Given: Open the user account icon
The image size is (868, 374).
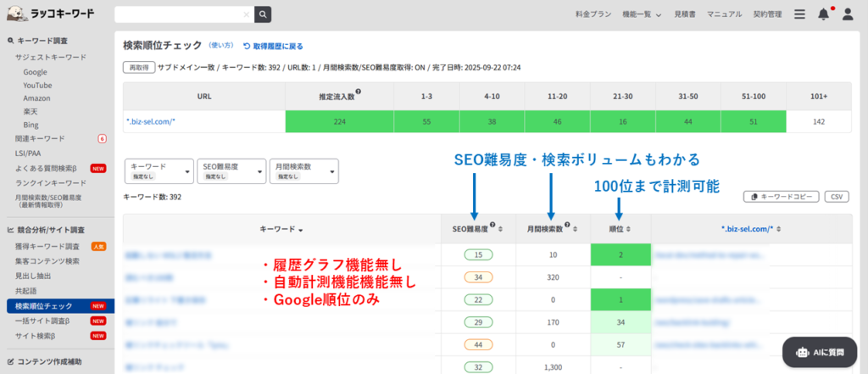Looking at the screenshot, I should coord(848,14).
